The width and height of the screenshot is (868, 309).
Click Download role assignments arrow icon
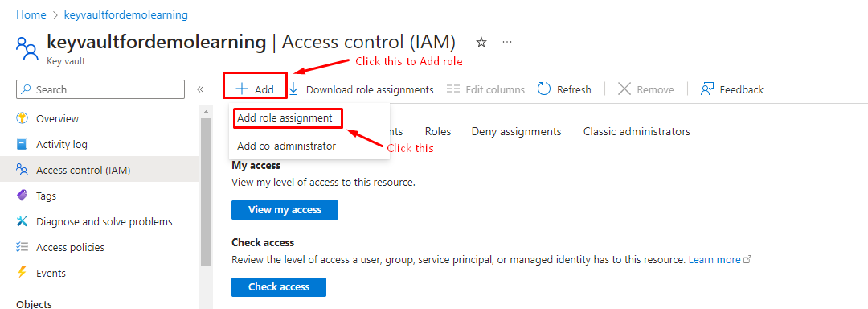click(294, 89)
